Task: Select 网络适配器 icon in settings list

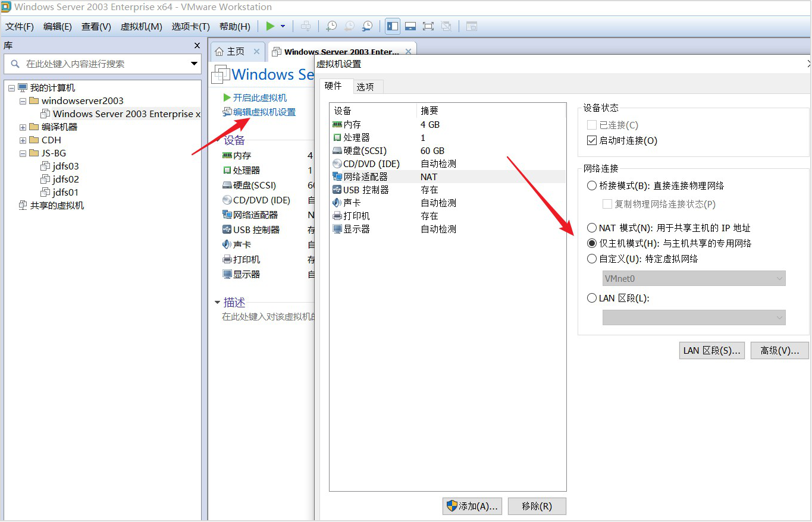Action: coord(337,177)
